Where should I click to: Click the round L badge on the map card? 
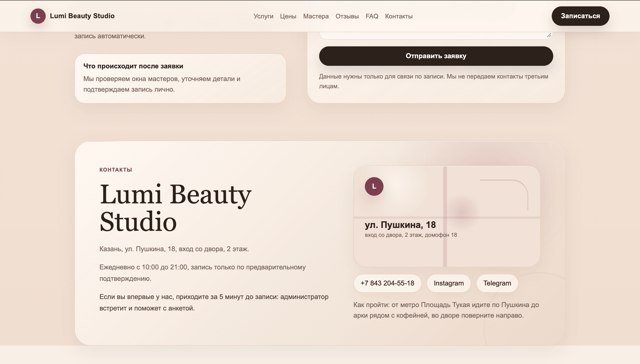coord(374,186)
